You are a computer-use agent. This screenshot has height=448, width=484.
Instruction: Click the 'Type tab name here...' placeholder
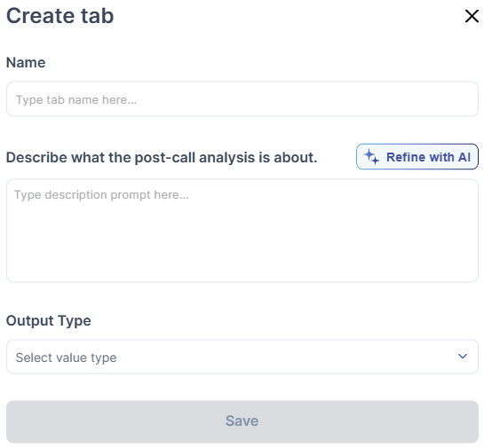coord(76,100)
